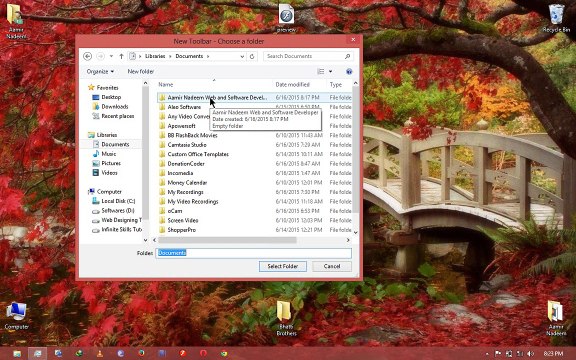Open Recent places in navigation pane
The image size is (576, 360).
118,116
